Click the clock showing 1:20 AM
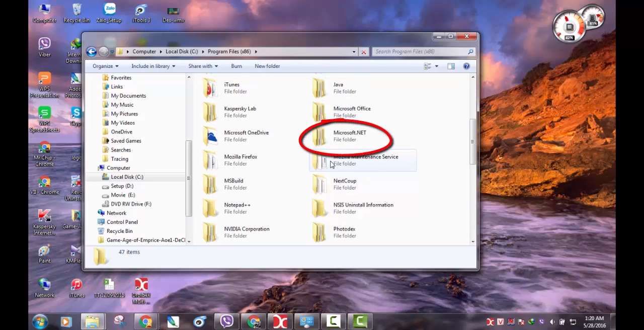 point(594,318)
